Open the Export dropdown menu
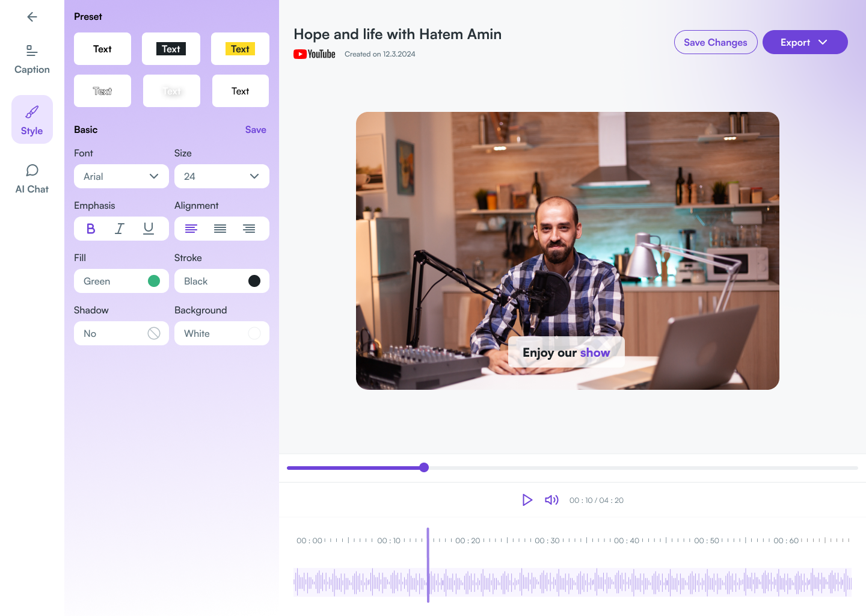 pyautogui.click(x=805, y=42)
